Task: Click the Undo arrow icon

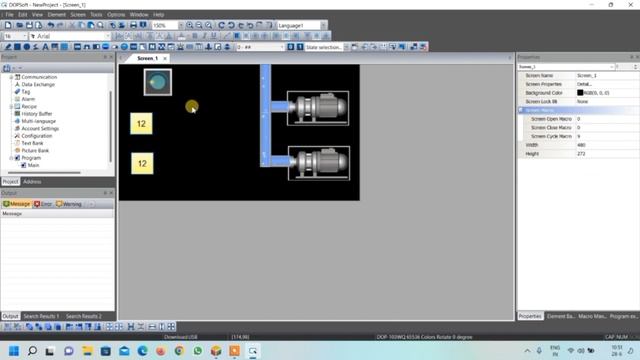Action: pos(51,25)
